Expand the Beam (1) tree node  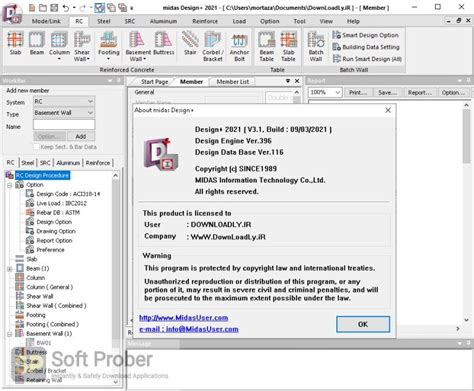10,269
